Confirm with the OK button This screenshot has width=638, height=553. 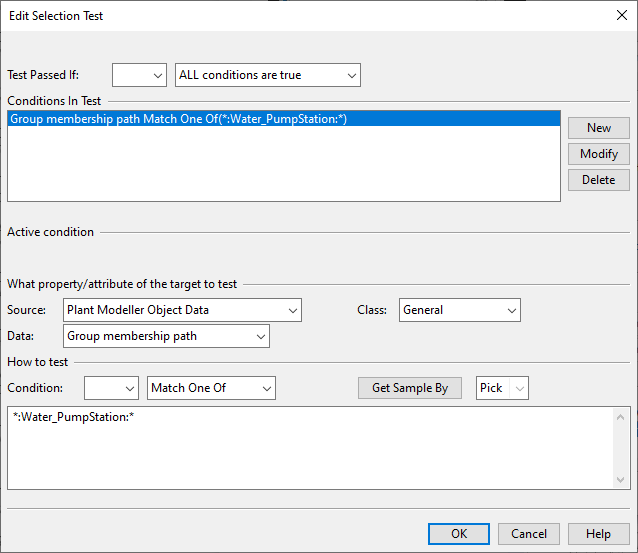click(459, 534)
